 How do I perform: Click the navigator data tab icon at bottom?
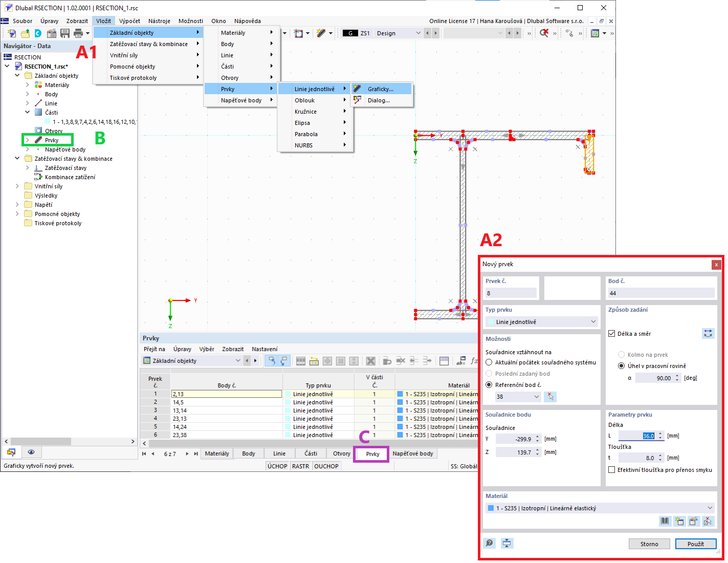[11, 452]
